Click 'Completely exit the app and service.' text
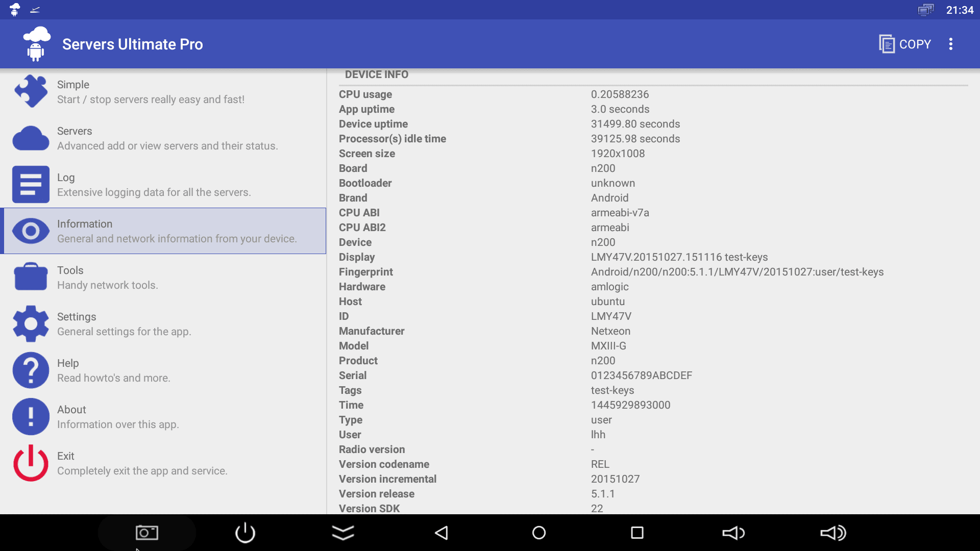The width and height of the screenshot is (980, 551). coord(142,471)
